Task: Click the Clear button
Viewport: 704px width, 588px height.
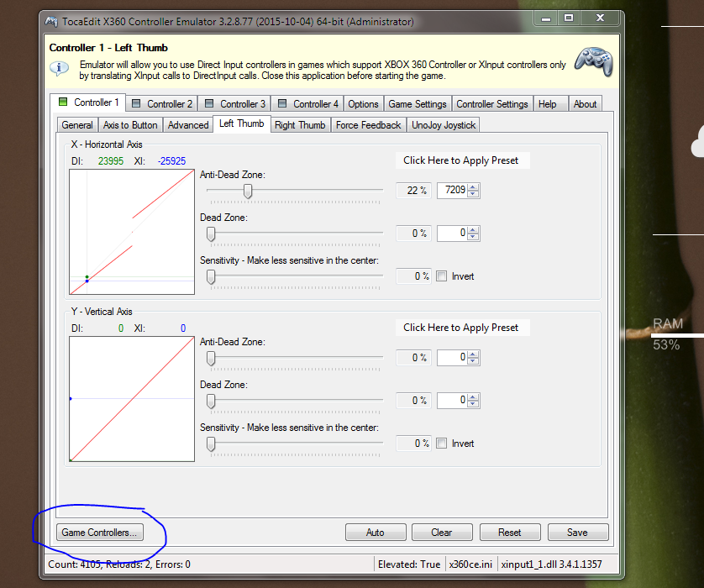Action: [x=442, y=533]
